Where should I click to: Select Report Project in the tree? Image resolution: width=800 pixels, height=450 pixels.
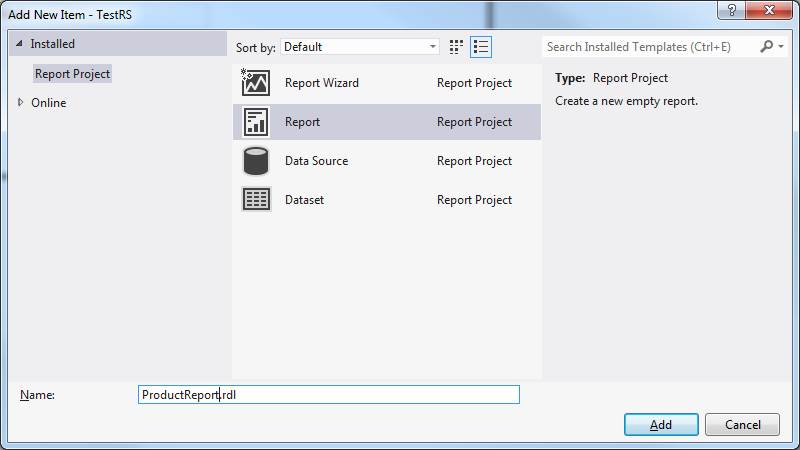[72, 74]
